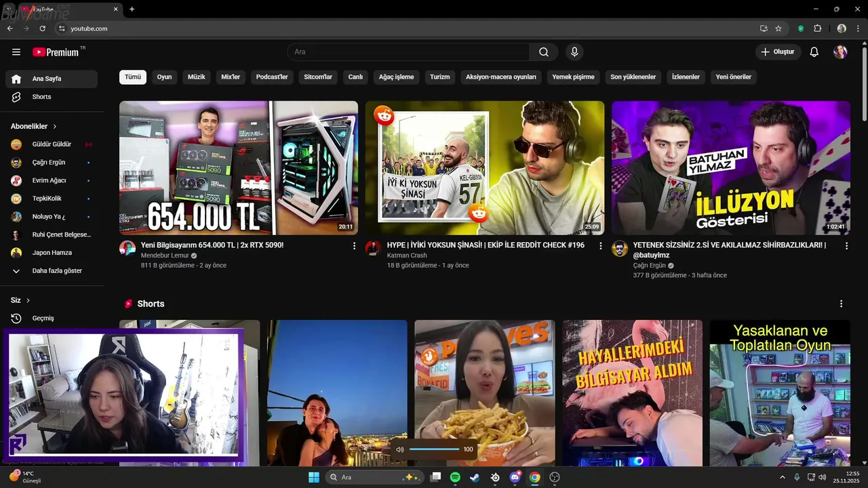Open the İyi Ki Yoksun Şinasi thumbnail
Viewport: 868px width, 488px height.
[485, 168]
